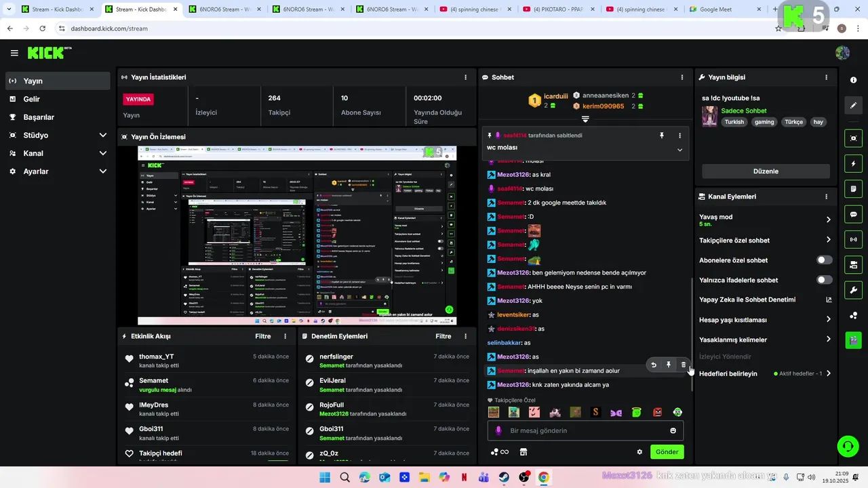The height and width of the screenshot is (488, 868).
Task: Open Hedefleri belirleyin arrow
Action: pyautogui.click(x=828, y=373)
